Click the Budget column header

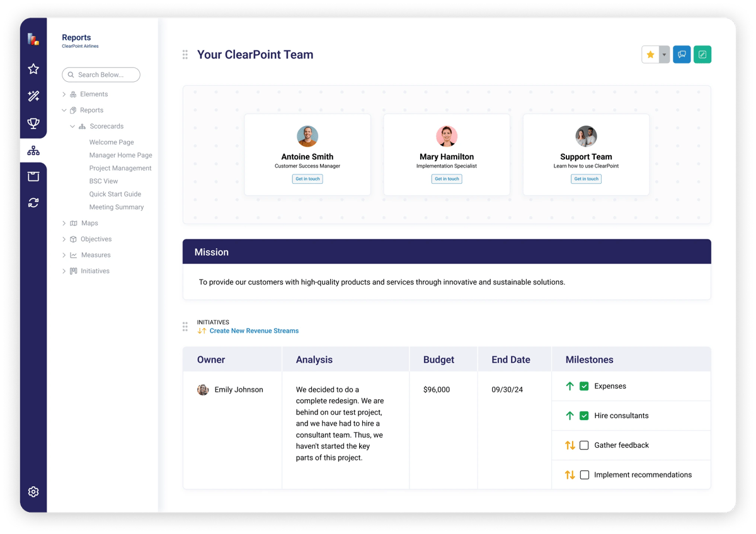tap(444, 360)
